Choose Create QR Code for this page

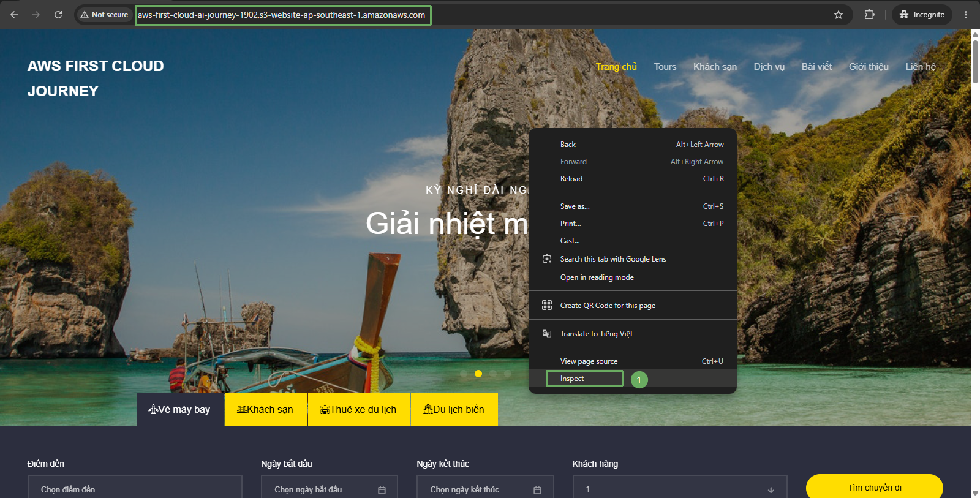(x=633, y=305)
